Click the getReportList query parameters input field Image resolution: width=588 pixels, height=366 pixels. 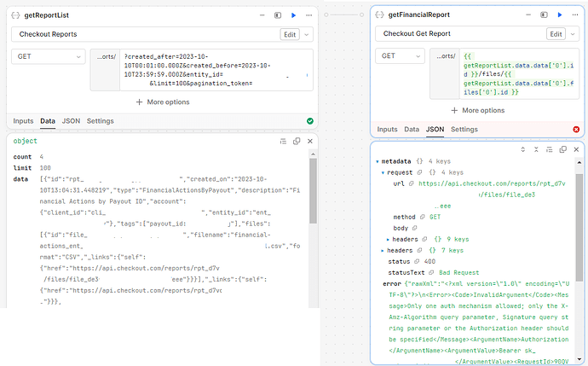[x=216, y=70]
